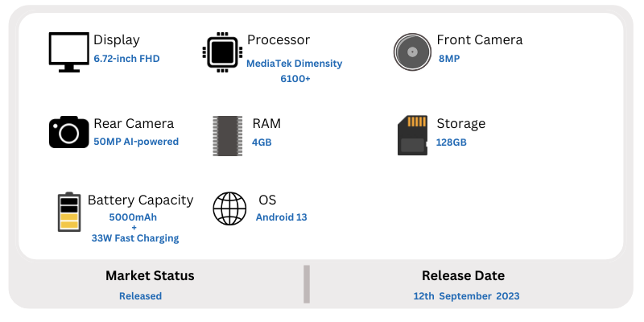
Task: Click the RAM memory chip icon
Action: [227, 135]
